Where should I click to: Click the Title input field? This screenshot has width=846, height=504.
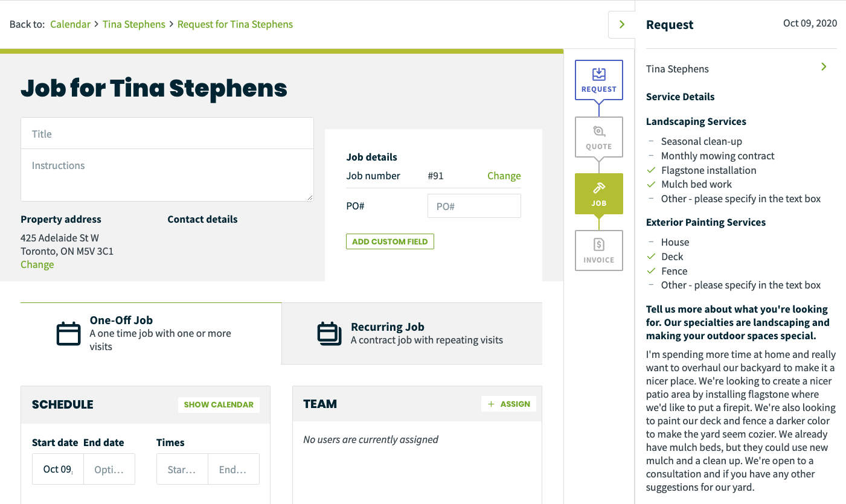point(167,134)
